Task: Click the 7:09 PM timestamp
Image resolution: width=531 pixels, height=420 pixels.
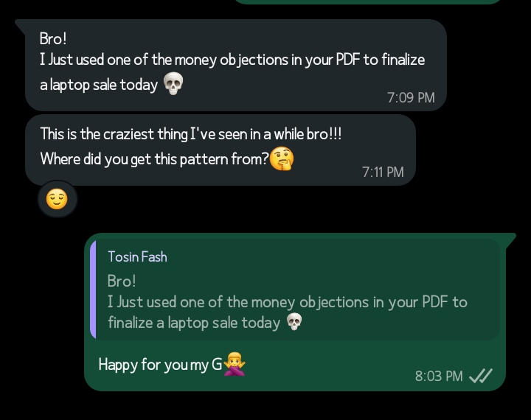Action: click(x=411, y=97)
